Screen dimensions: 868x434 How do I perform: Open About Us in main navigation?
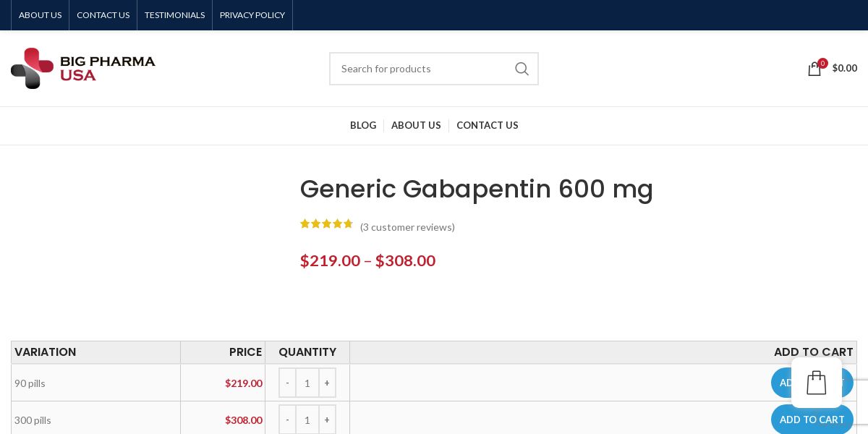pos(416,125)
